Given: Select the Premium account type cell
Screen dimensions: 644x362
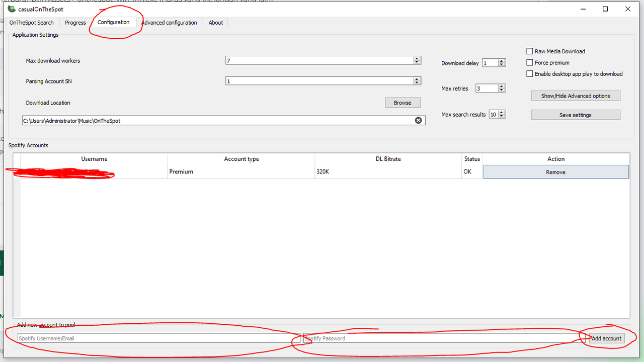Looking at the screenshot, I should 242,172.
